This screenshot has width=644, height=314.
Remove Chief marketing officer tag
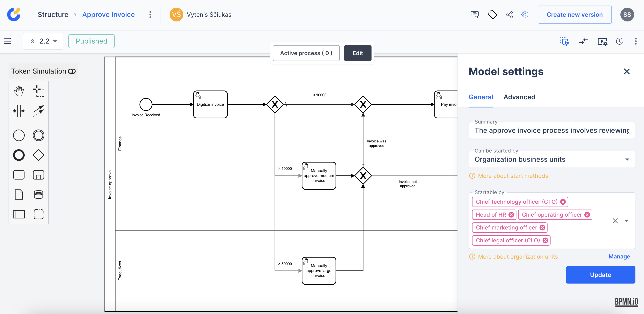pos(542,227)
